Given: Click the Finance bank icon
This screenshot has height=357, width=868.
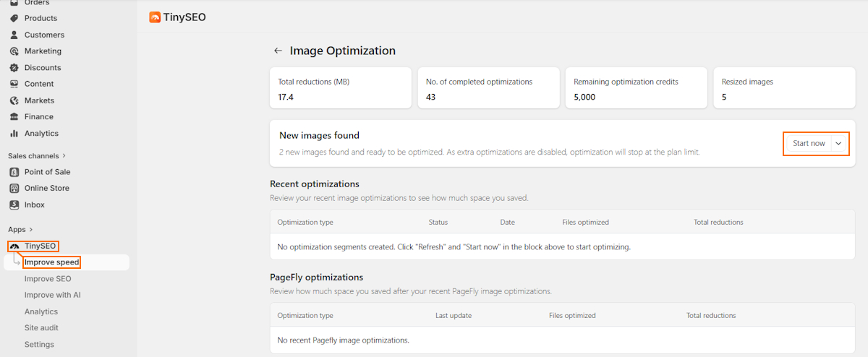Looking at the screenshot, I should pos(14,117).
